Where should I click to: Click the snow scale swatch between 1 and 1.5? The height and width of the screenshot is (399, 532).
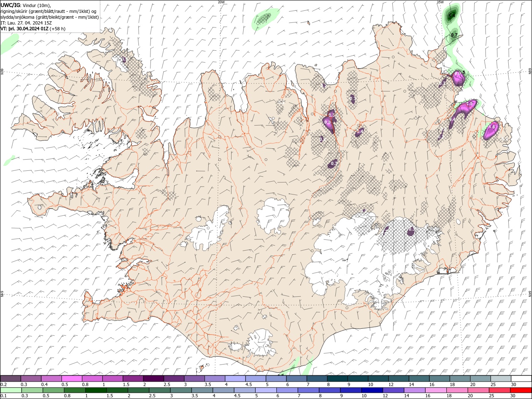point(113,379)
